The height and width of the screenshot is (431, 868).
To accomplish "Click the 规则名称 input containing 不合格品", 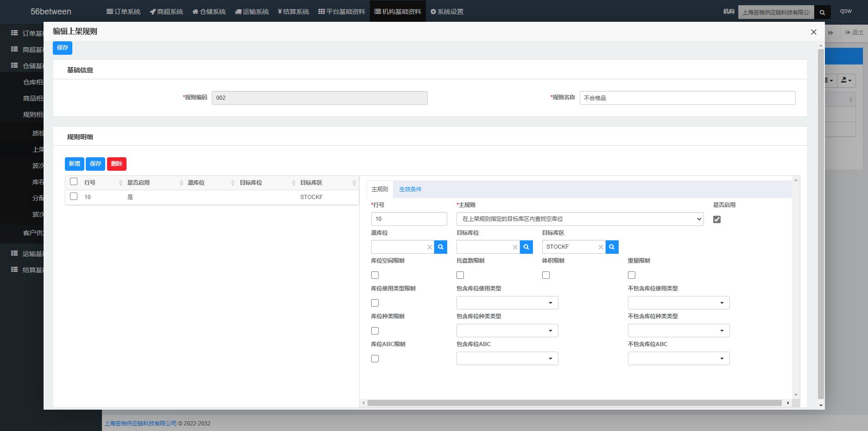I will click(x=688, y=98).
